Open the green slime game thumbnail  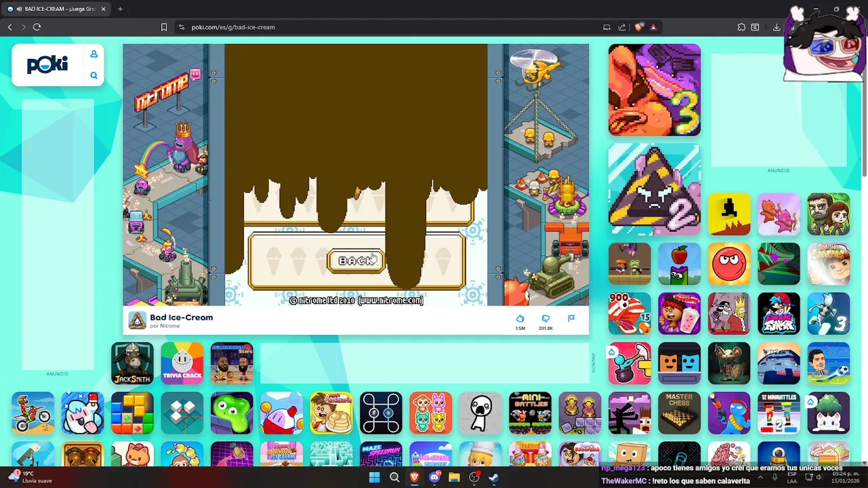coord(232,413)
